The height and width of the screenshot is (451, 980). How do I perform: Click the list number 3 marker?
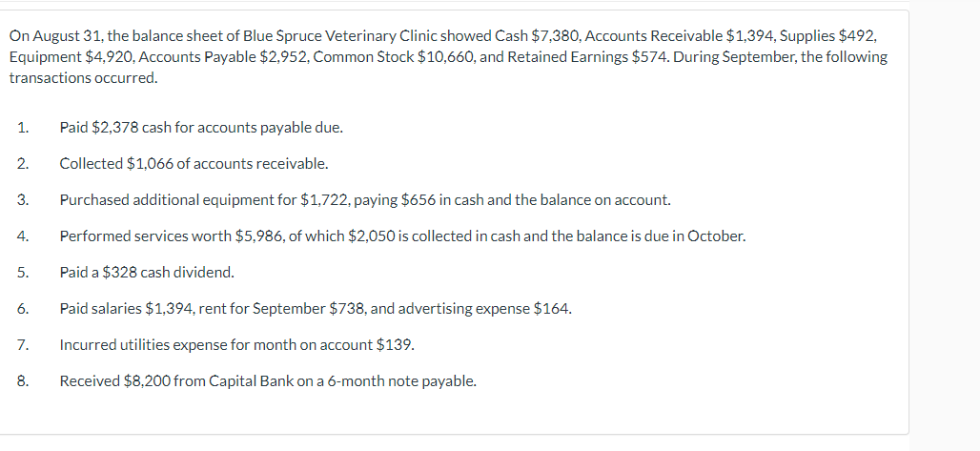(x=23, y=200)
